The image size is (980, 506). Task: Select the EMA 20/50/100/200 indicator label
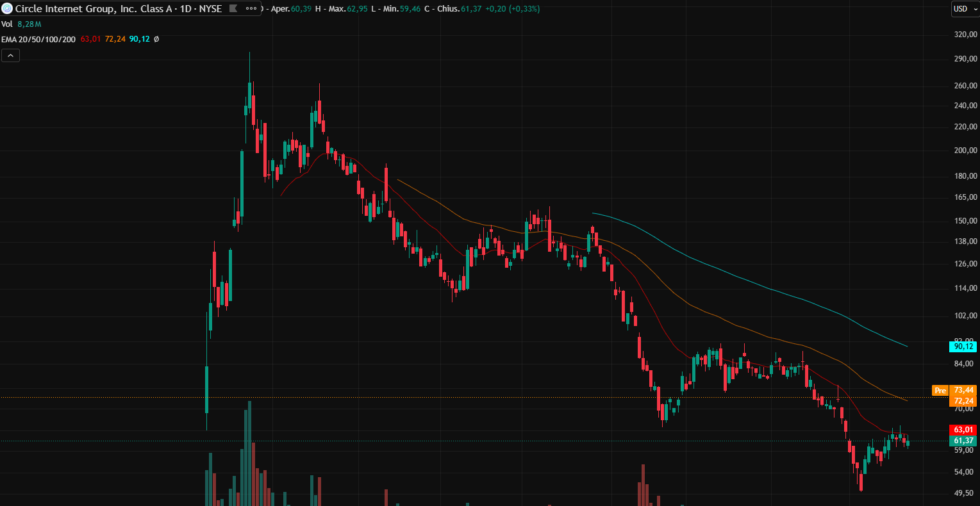(38, 39)
